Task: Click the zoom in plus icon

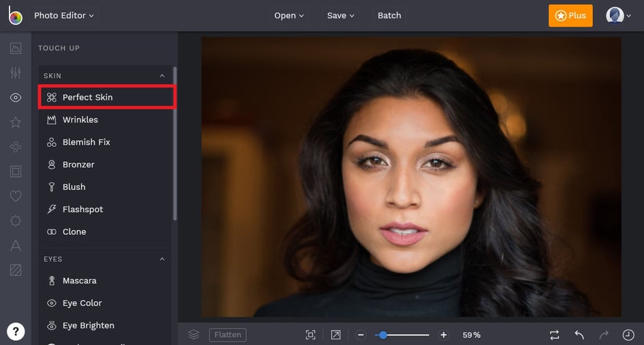Action: point(443,335)
